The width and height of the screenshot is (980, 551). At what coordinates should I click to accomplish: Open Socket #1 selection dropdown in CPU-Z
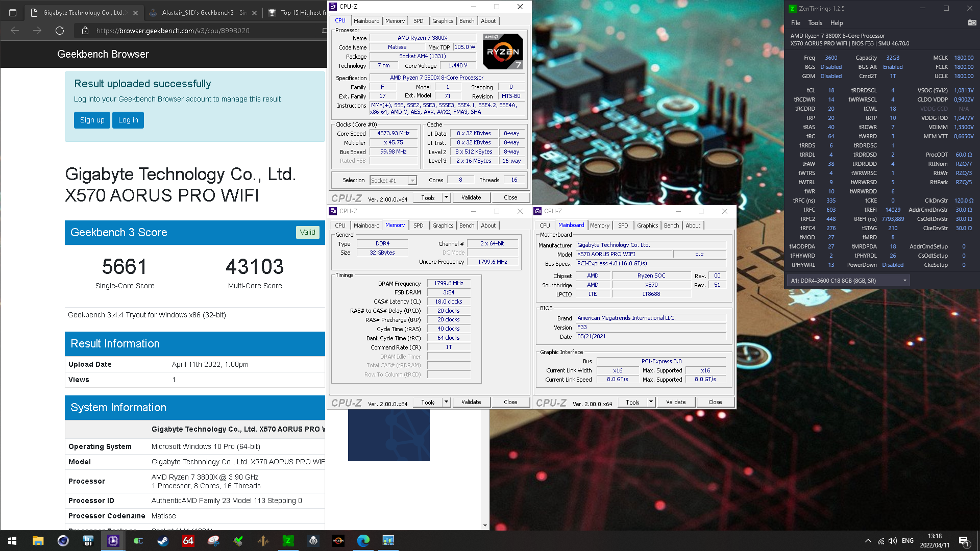point(393,180)
